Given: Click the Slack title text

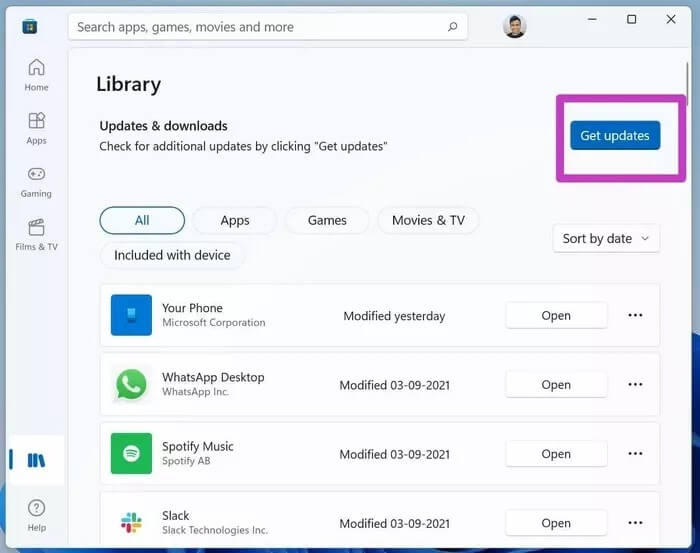Looking at the screenshot, I should [x=175, y=516].
